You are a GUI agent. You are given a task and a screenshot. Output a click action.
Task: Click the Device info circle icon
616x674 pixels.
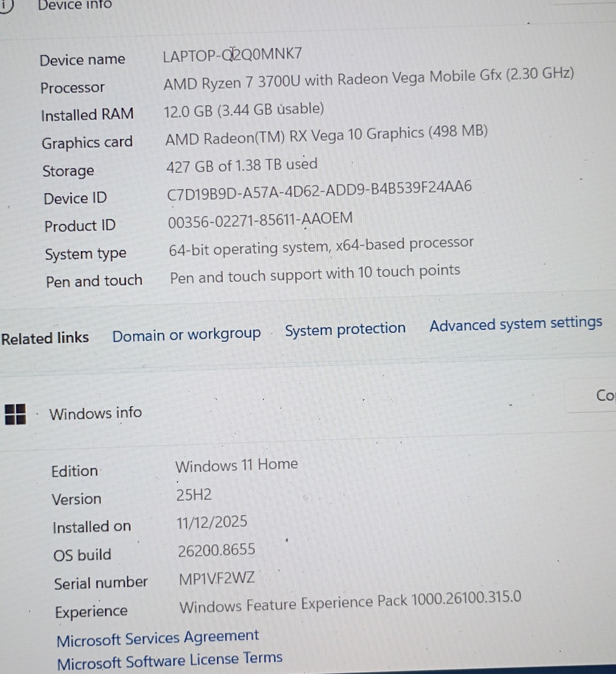point(6,6)
